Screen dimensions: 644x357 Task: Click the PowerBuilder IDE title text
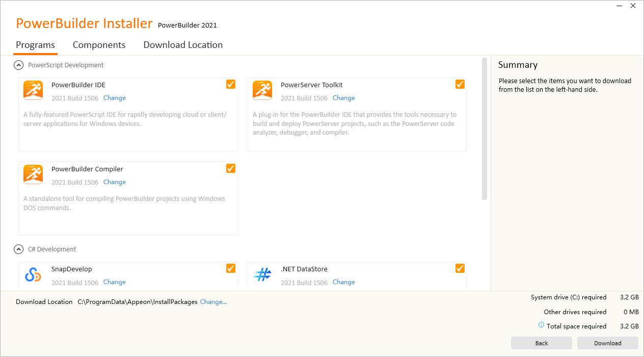point(78,85)
